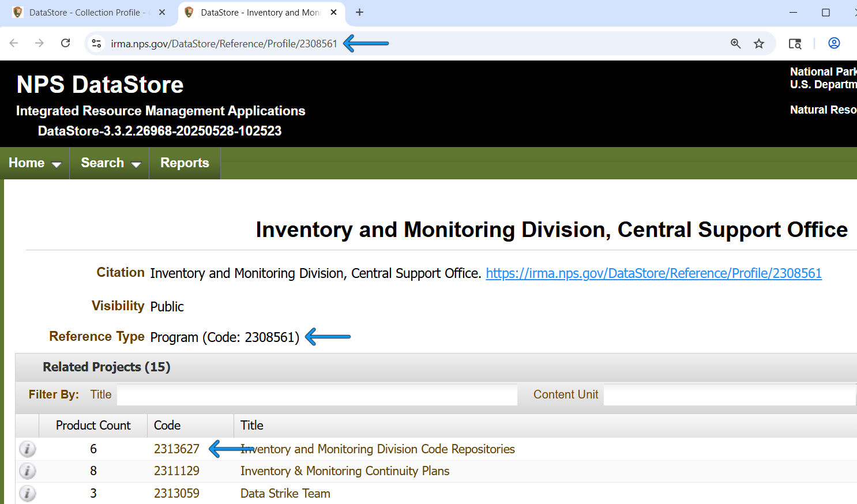Image resolution: width=857 pixels, height=504 pixels.
Task: Bookmark this page with the star icon
Action: [x=759, y=43]
